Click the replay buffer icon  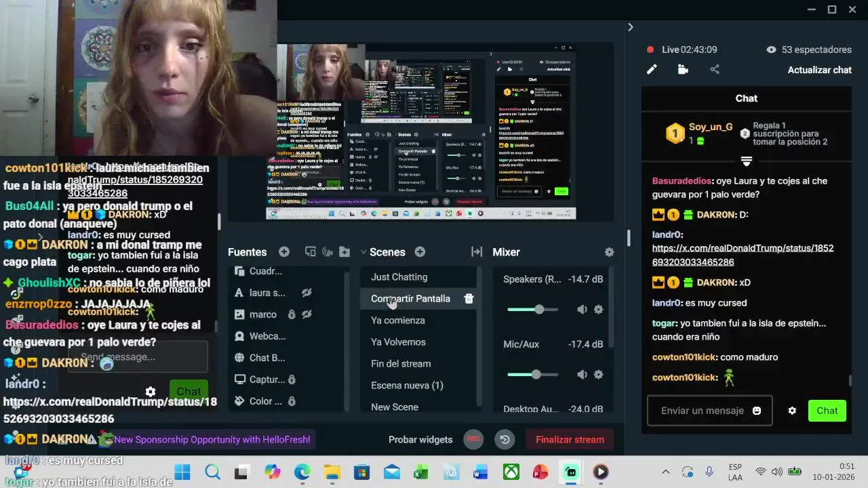pyautogui.click(x=505, y=439)
